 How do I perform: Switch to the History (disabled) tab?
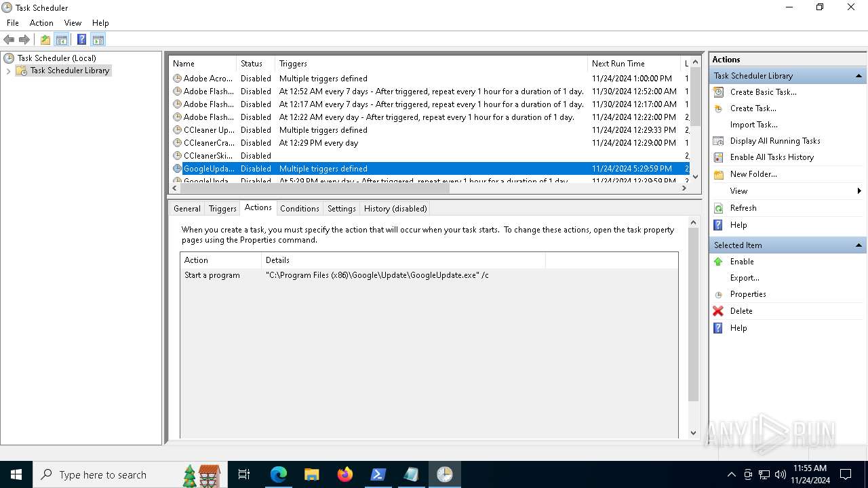[395, 209]
